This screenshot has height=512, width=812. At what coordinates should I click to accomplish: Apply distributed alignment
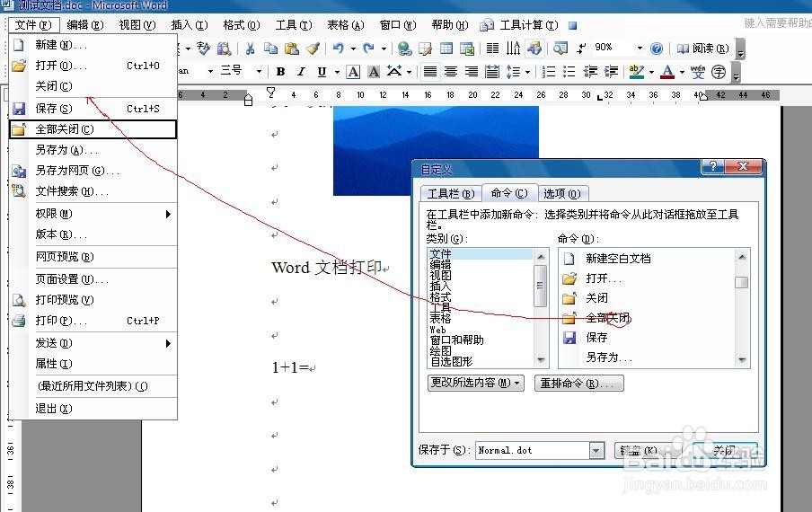click(492, 72)
